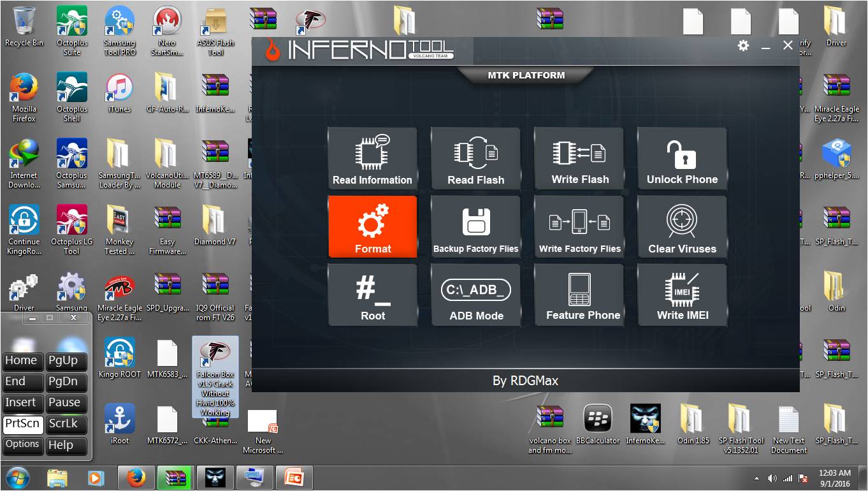This screenshot has height=491, width=868.
Task: Select the Root tile
Action: click(x=373, y=295)
